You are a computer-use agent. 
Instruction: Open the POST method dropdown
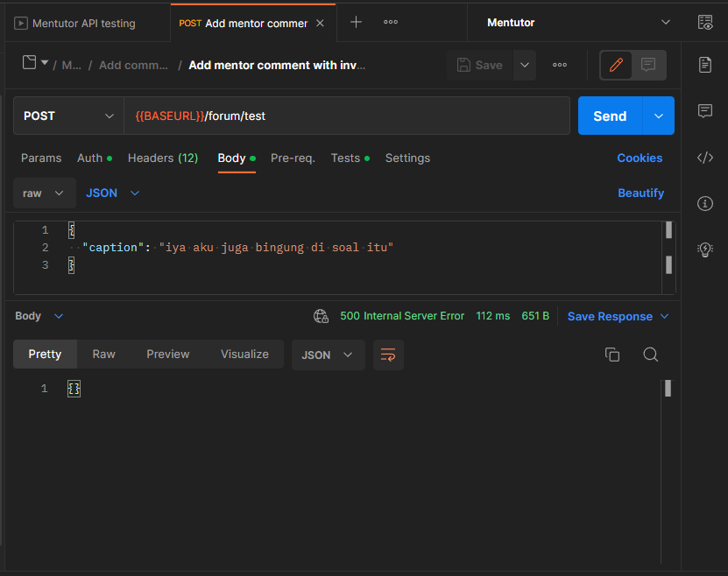coord(67,115)
